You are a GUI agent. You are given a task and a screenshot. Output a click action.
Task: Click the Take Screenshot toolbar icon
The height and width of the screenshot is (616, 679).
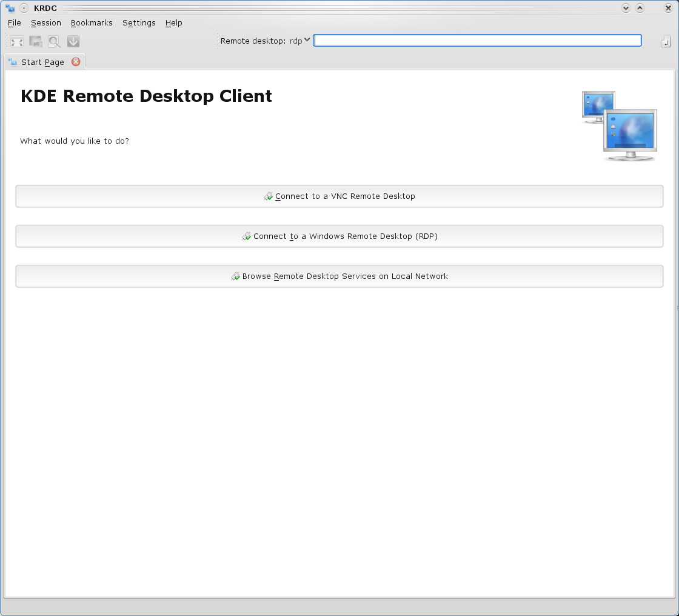click(x=36, y=41)
